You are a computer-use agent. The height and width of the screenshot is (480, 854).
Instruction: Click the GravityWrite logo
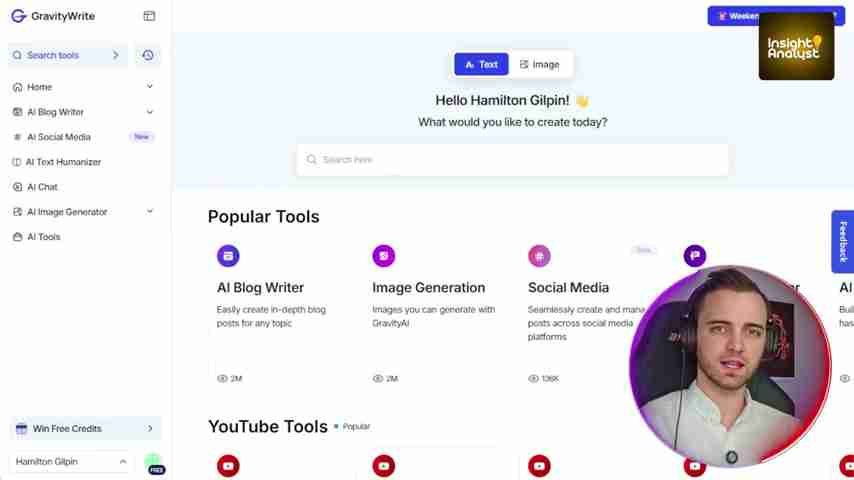tap(53, 16)
